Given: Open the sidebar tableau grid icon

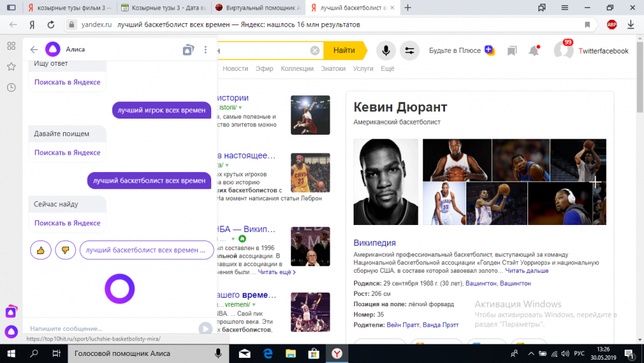Looking at the screenshot, I should (11, 46).
